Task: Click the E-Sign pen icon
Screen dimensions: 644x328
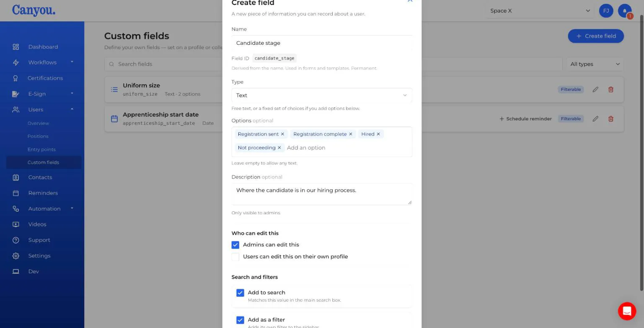Action: click(x=16, y=94)
